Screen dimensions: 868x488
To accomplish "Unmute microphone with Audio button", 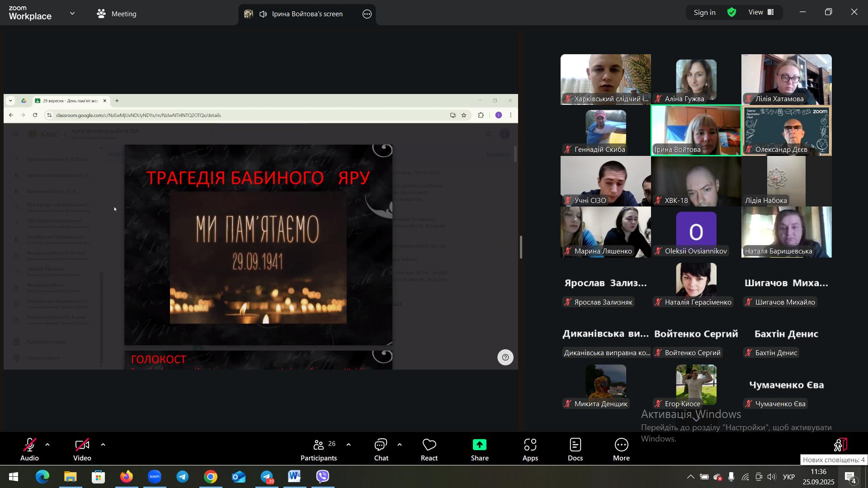I will [29, 450].
